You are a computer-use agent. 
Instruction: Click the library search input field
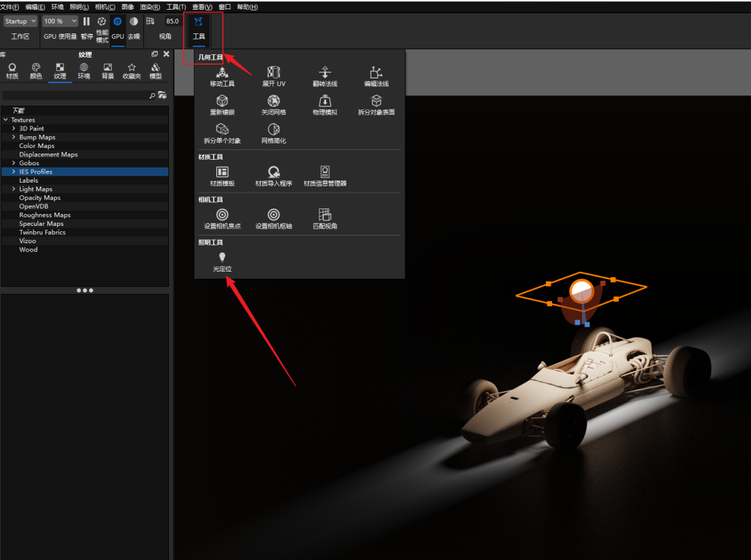(x=76, y=95)
